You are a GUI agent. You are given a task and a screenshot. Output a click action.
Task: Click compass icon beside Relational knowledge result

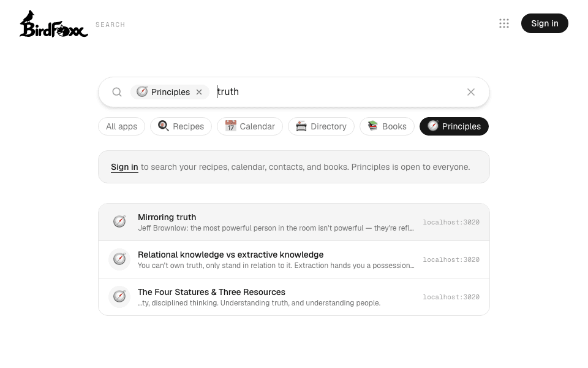(x=119, y=259)
